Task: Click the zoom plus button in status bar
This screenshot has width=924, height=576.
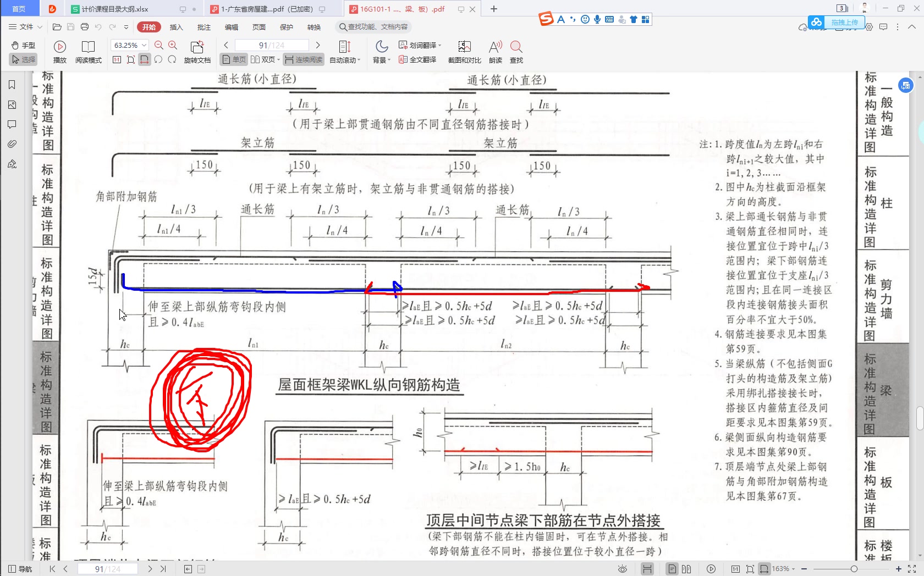Action: [898, 569]
